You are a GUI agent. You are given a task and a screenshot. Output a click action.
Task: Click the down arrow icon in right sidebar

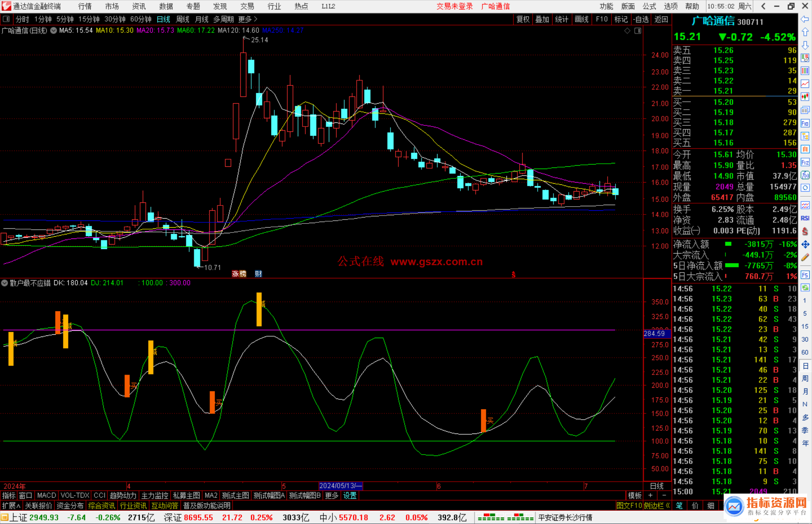[805, 45]
